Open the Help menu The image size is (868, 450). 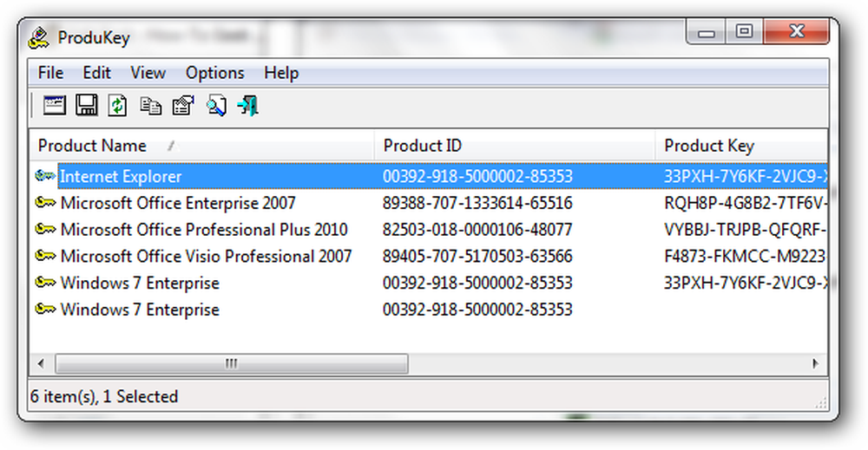(281, 73)
